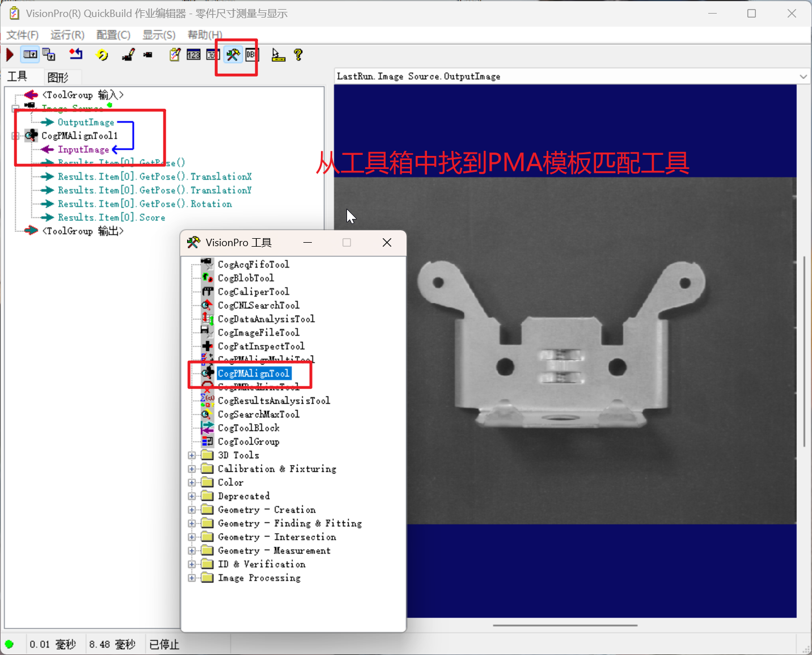Select the highlighted CogPMAlignTool label
Viewport: 812px width, 655px height.
pyautogui.click(x=254, y=373)
